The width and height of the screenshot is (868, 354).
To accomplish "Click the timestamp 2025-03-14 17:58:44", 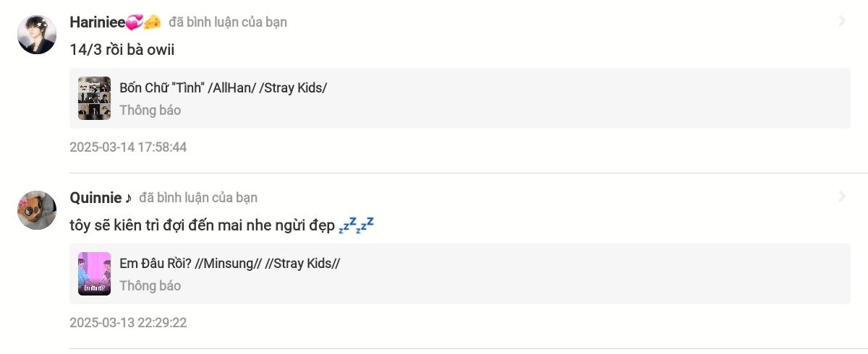I will pos(128,147).
